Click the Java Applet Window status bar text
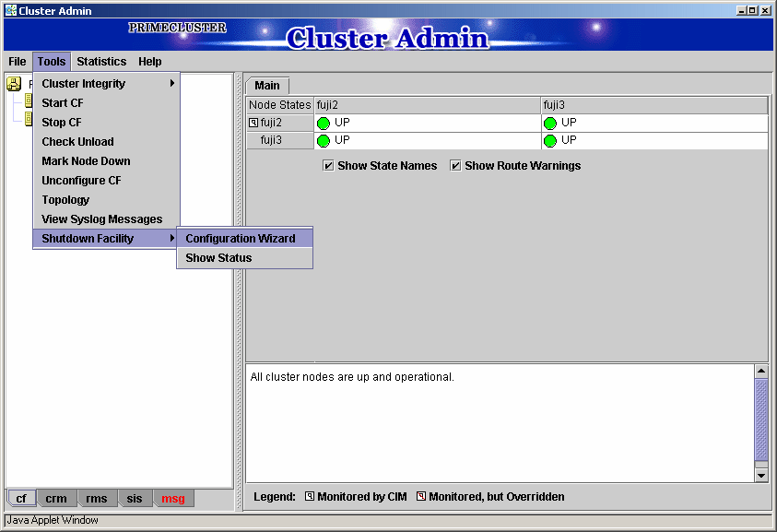Viewport: 777px width, 532px height. pyautogui.click(x=53, y=520)
